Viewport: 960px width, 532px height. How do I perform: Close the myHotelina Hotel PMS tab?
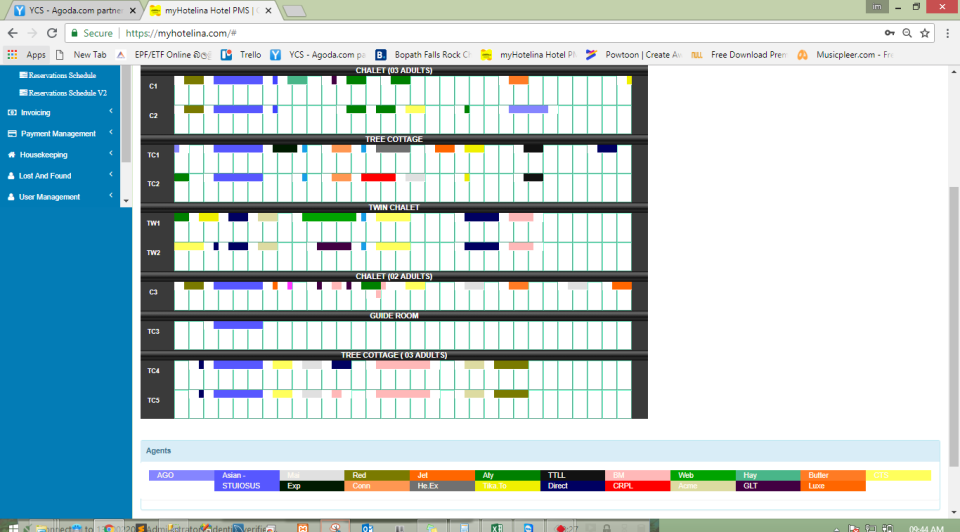pyautogui.click(x=268, y=10)
